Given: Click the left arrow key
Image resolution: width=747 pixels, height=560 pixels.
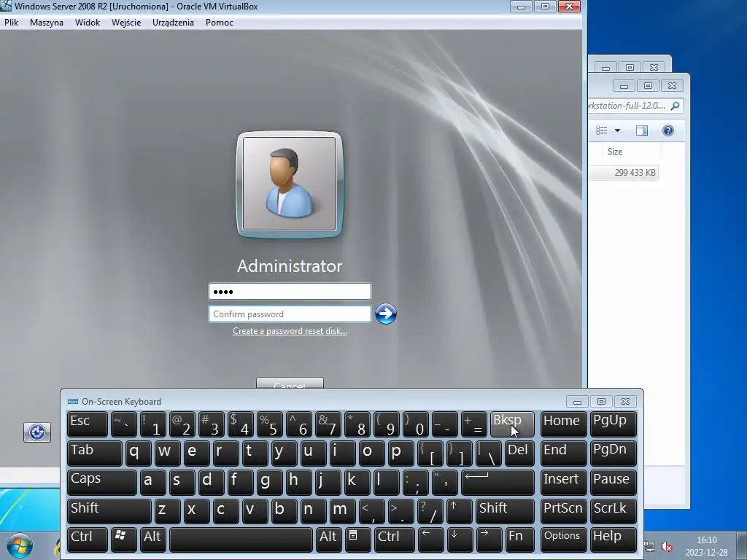Looking at the screenshot, I should pyautogui.click(x=430, y=540).
